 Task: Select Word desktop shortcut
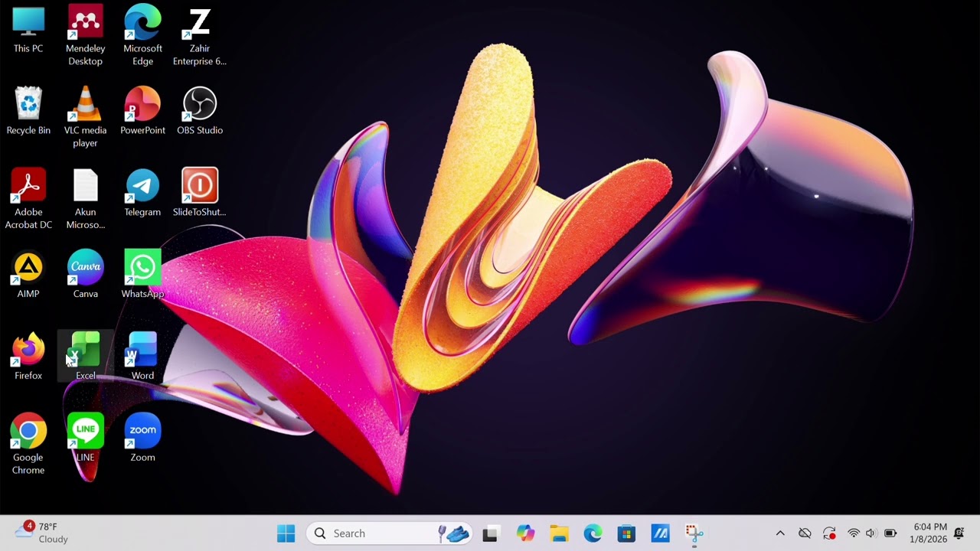142,357
